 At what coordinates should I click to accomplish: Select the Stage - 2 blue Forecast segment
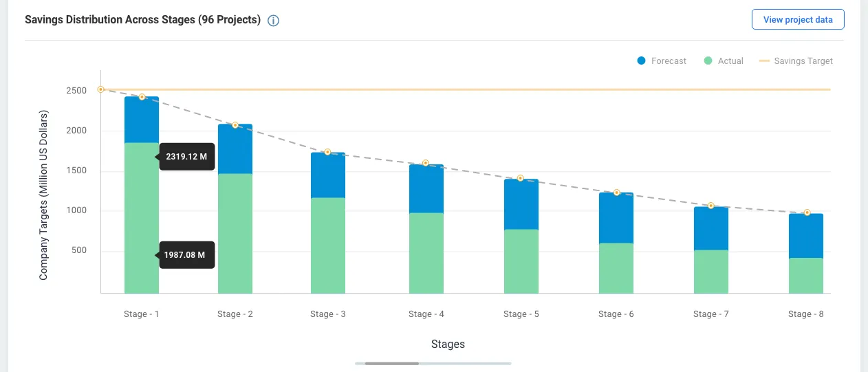[x=235, y=149]
